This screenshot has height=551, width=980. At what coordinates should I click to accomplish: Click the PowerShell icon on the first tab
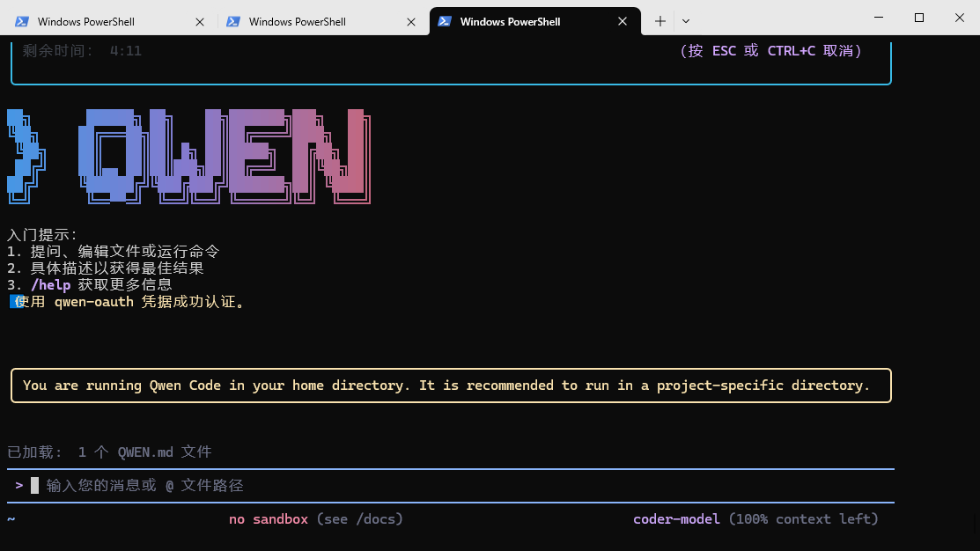click(22, 22)
